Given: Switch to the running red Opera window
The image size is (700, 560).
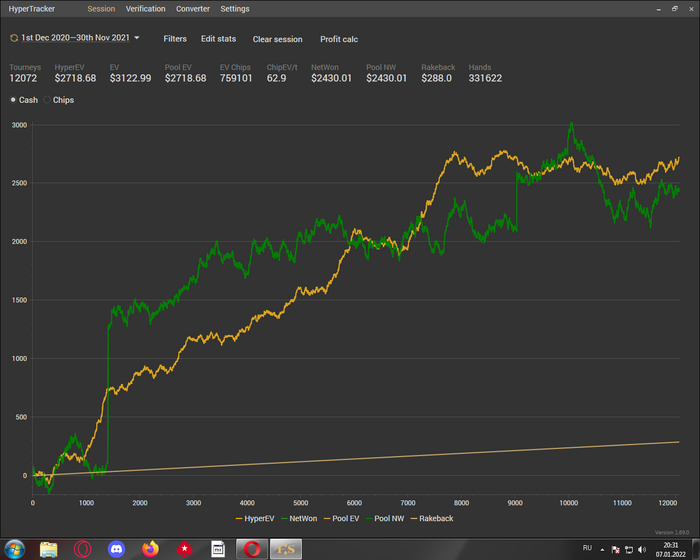Looking at the screenshot, I should [x=252, y=549].
